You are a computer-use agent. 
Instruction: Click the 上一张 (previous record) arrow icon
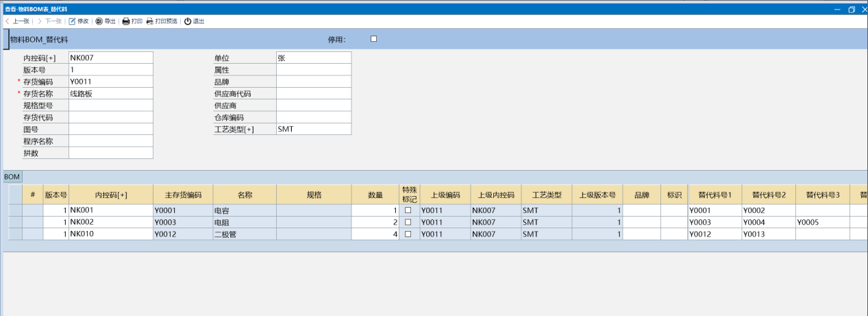point(8,21)
